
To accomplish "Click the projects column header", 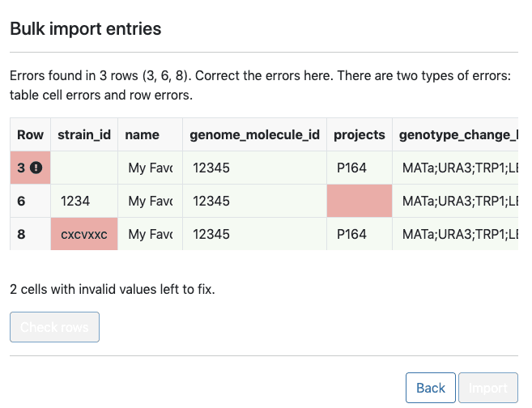I will [x=359, y=134].
